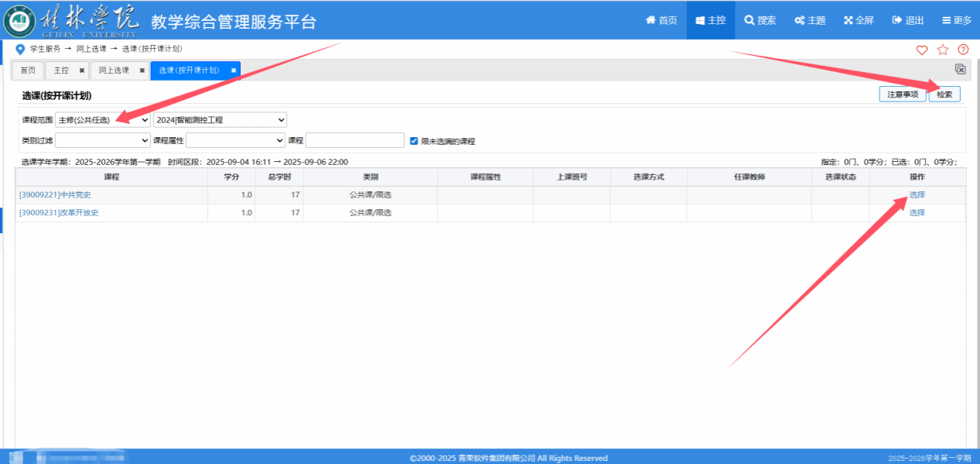The width and height of the screenshot is (980, 464).
Task: Open the 2024|智能测控工程 major dropdown
Action: (220, 120)
